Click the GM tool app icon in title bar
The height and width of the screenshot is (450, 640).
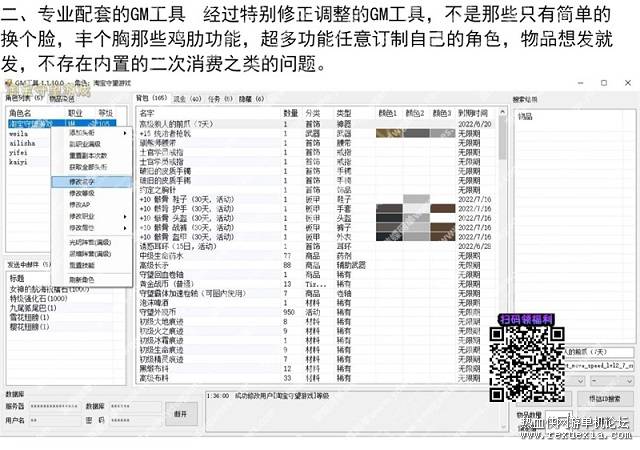tap(8, 83)
